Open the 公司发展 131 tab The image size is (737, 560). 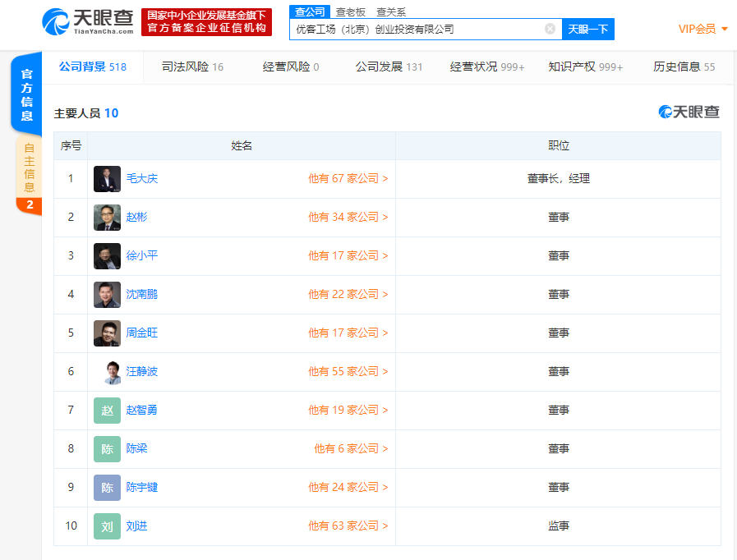[x=389, y=67]
